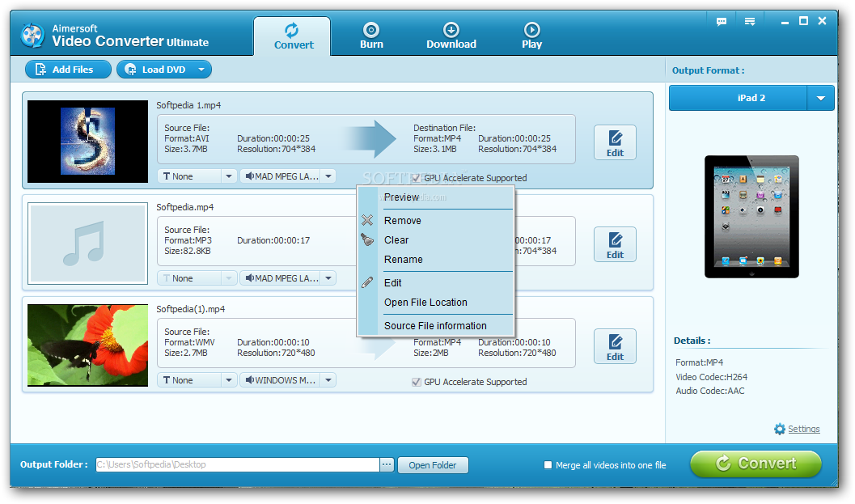Expand the None subtitle dropdown for Softpedia 1.mp4
The height and width of the screenshot is (504, 855).
(229, 176)
